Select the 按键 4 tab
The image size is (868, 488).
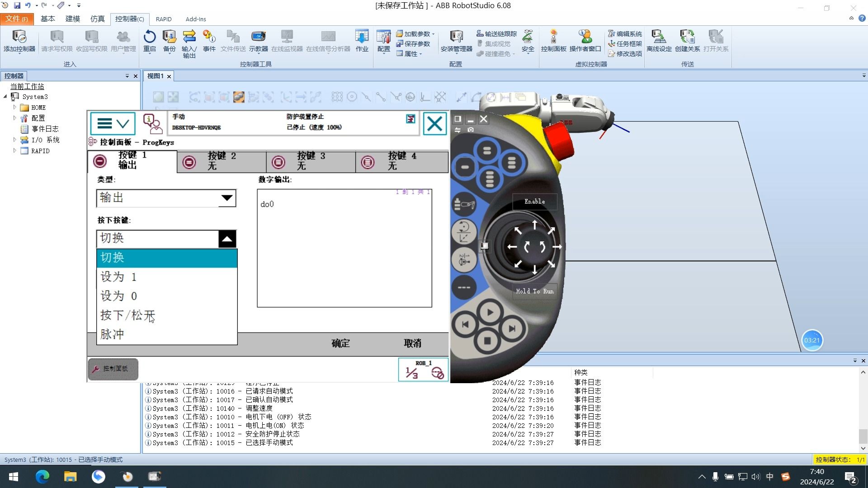click(x=402, y=161)
